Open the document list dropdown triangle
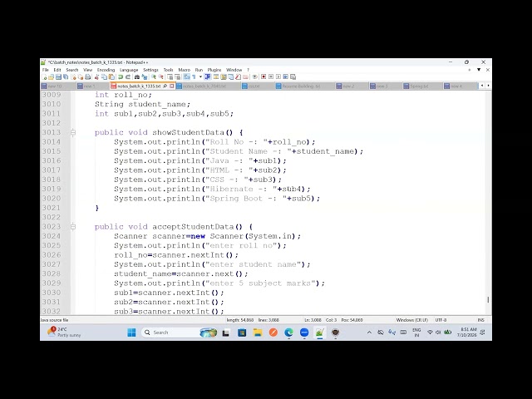The height and width of the screenshot is (399, 532). tap(479, 70)
